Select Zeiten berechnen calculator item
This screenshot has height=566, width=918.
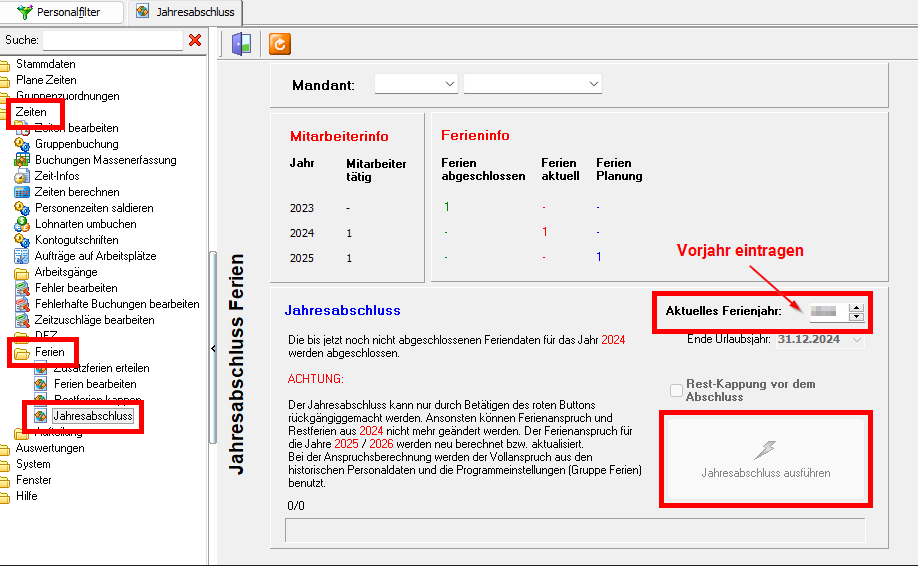[x=76, y=192]
